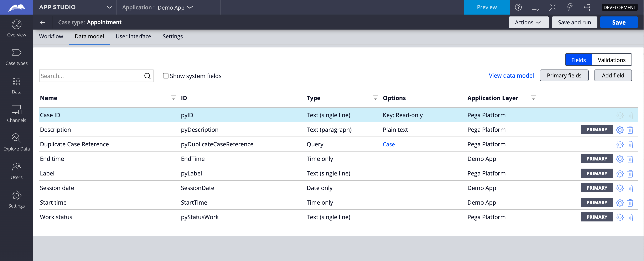The width and height of the screenshot is (644, 261).
Task: Select the Fields toggle button
Action: click(578, 60)
